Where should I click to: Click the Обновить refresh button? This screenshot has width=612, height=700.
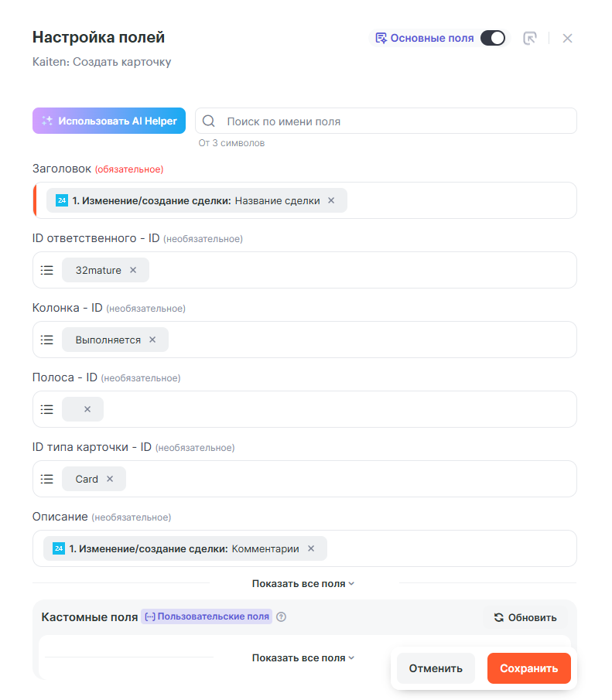coord(525,617)
